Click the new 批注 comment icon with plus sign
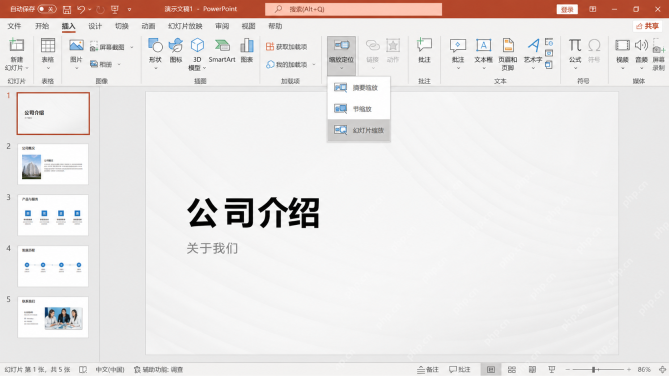Screen dimensions: 669x376 [424, 45]
